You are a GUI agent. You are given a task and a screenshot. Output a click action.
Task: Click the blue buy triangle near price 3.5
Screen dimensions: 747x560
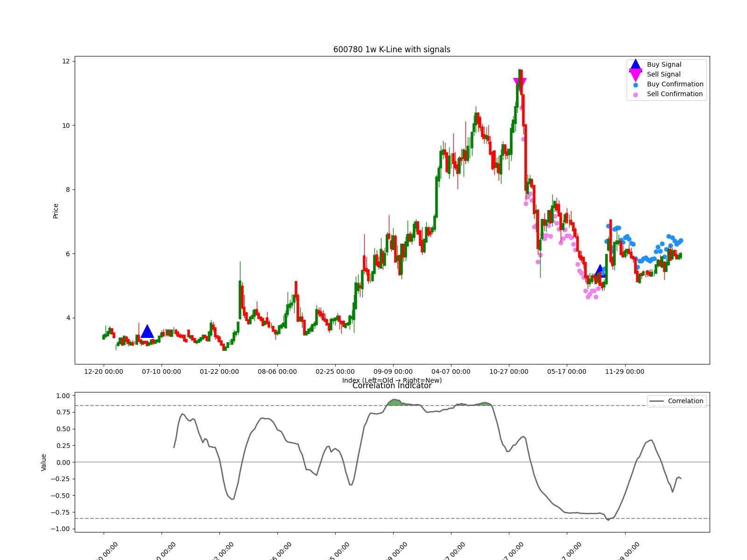point(147,331)
